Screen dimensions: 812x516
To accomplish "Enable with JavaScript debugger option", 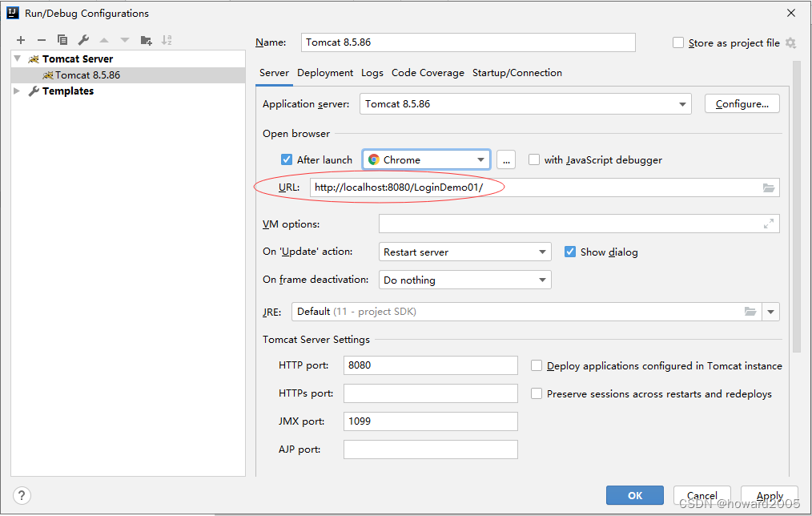I will [534, 159].
